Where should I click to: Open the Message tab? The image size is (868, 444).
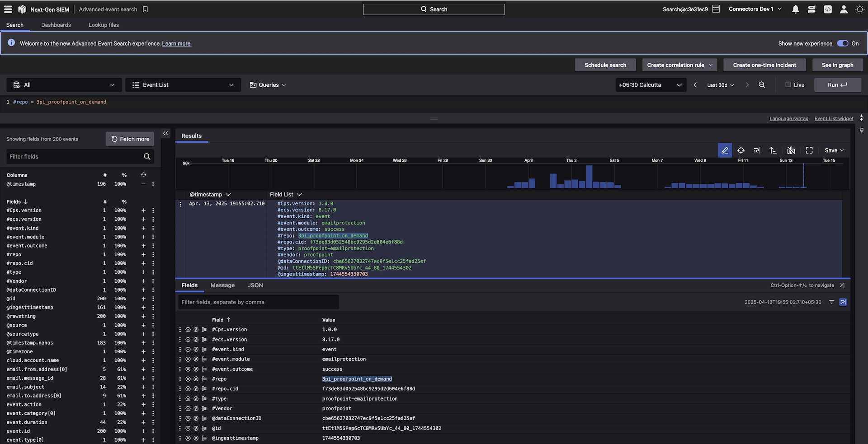coord(222,285)
